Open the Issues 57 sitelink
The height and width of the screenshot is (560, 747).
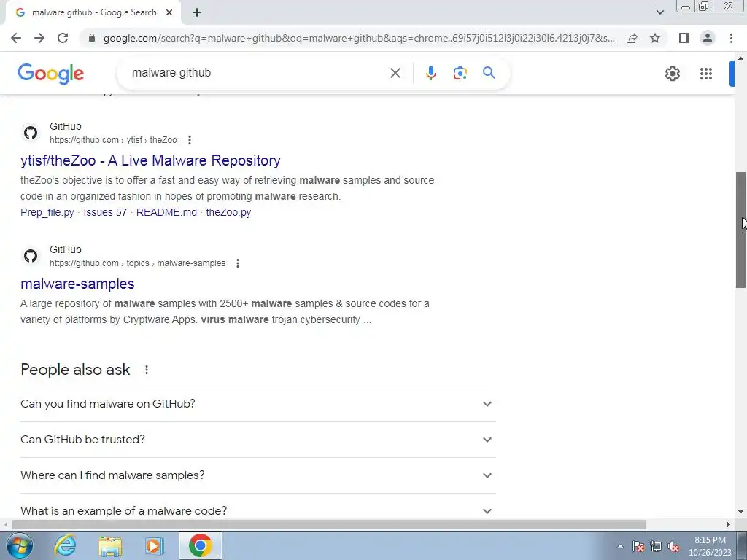point(105,212)
